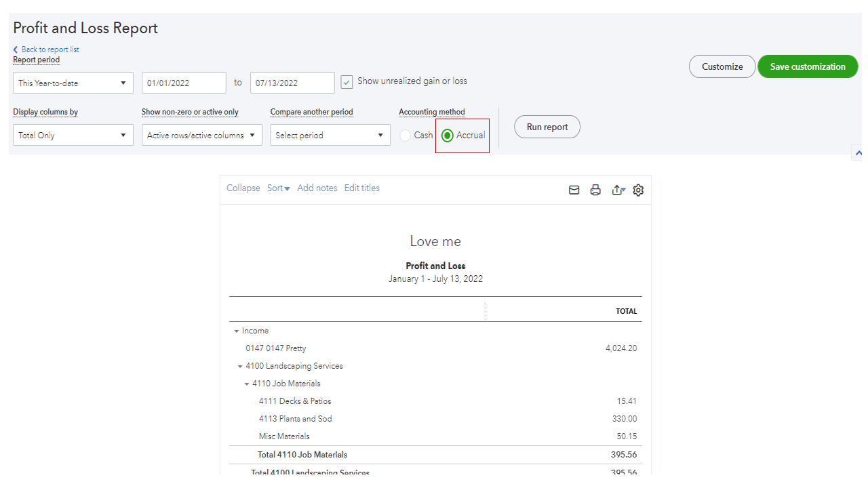Click the email report envelope icon
868x488 pixels.
point(574,190)
